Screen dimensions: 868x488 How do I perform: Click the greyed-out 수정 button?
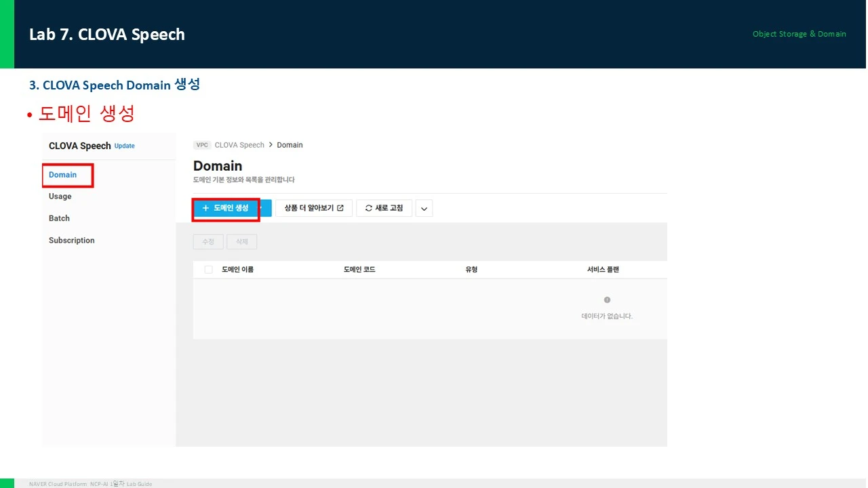tap(208, 242)
